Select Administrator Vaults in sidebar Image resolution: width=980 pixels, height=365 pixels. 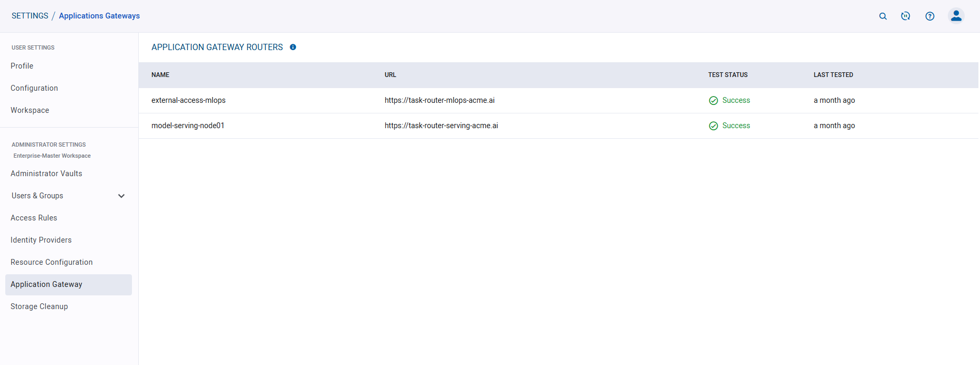[x=46, y=174]
